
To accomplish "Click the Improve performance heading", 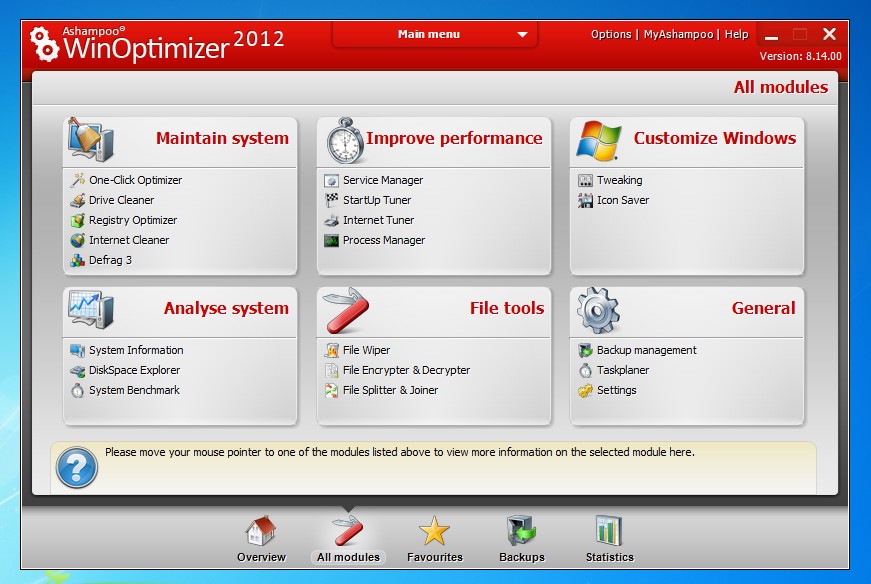I will (454, 138).
